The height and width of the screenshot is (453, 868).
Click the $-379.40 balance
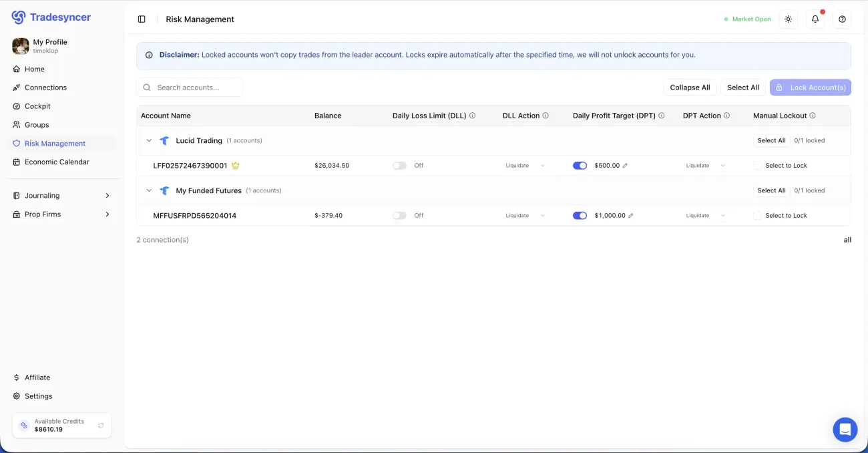click(329, 216)
